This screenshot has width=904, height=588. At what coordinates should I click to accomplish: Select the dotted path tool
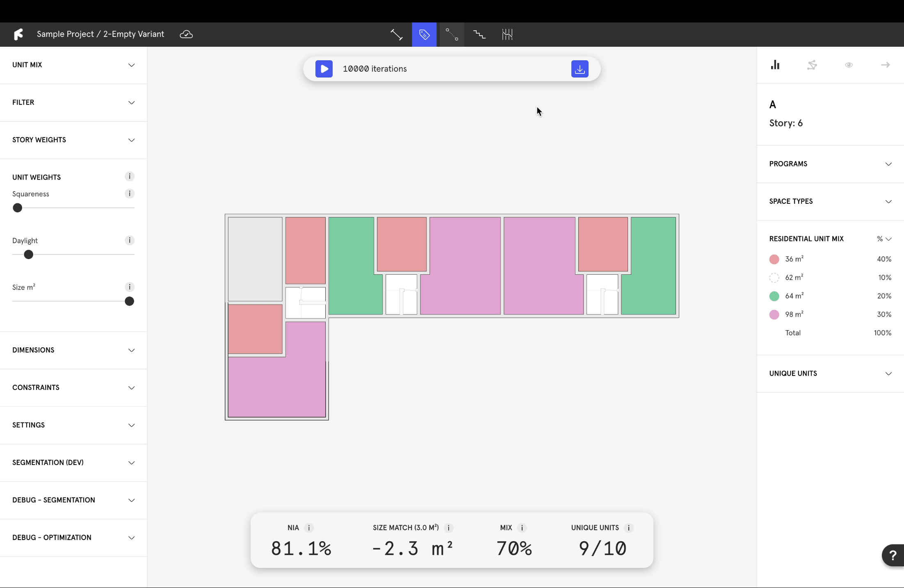(x=452, y=34)
